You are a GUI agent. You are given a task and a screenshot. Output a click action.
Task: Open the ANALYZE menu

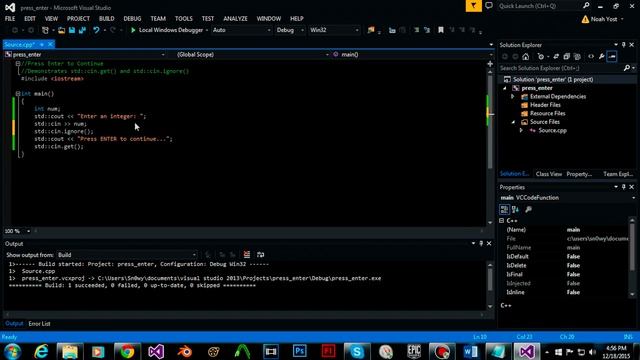[235, 19]
